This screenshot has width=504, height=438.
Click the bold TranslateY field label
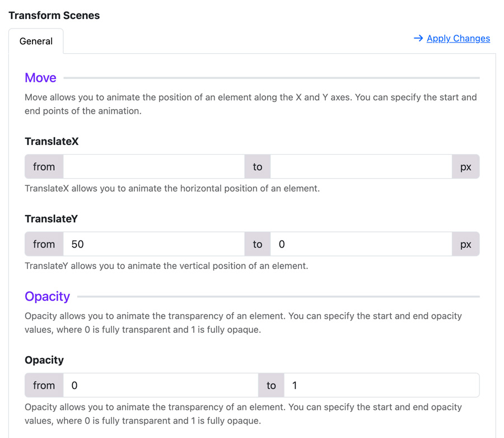pyautogui.click(x=52, y=218)
